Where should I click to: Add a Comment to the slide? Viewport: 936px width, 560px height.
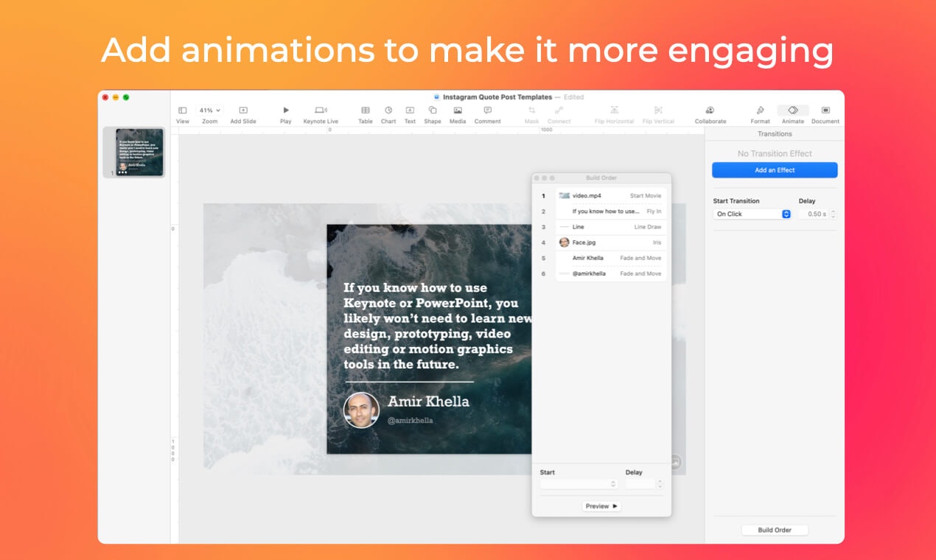487,111
